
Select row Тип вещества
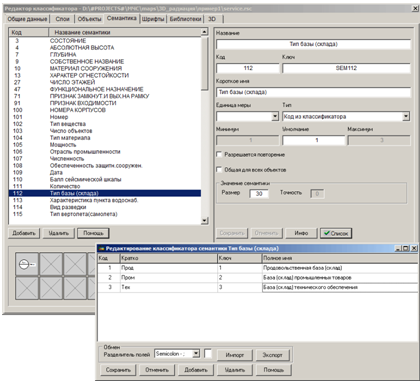[105, 124]
